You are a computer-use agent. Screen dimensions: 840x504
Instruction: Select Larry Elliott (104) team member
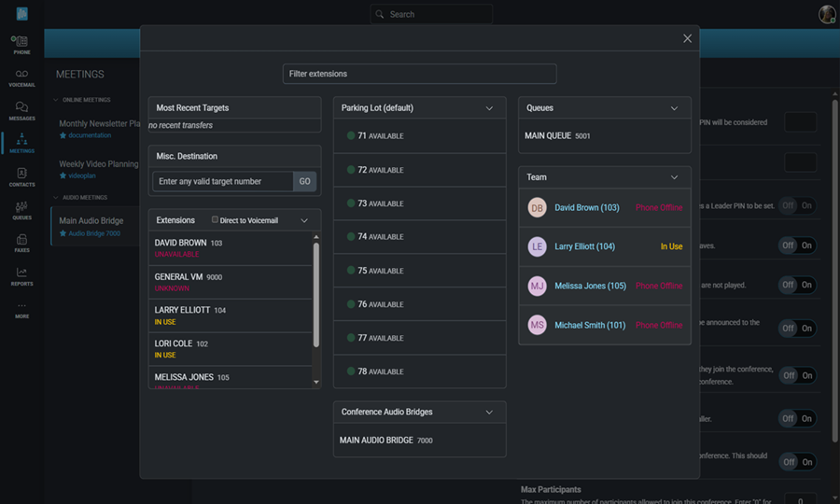pos(584,246)
